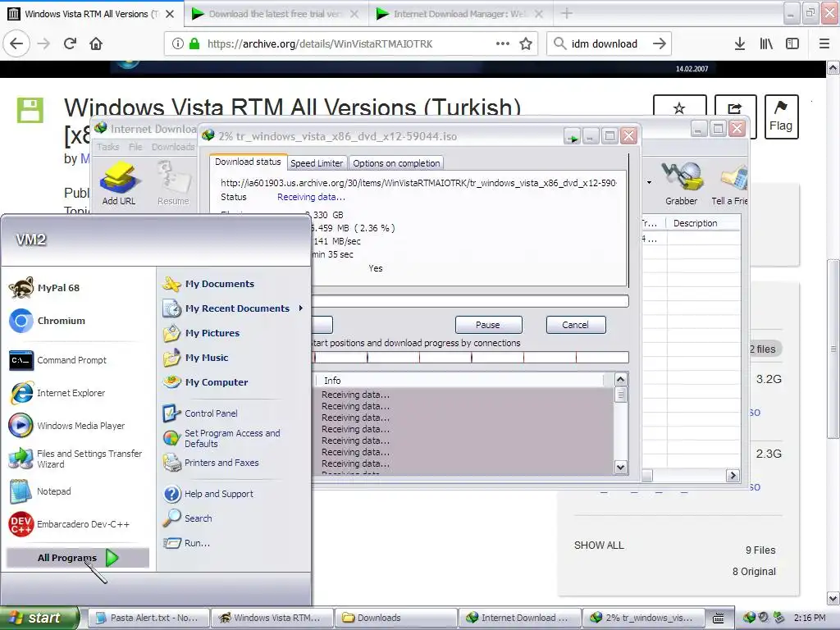Click Add URL in Internet Download Manager
Viewport: 840px width, 630px height.
pyautogui.click(x=119, y=183)
